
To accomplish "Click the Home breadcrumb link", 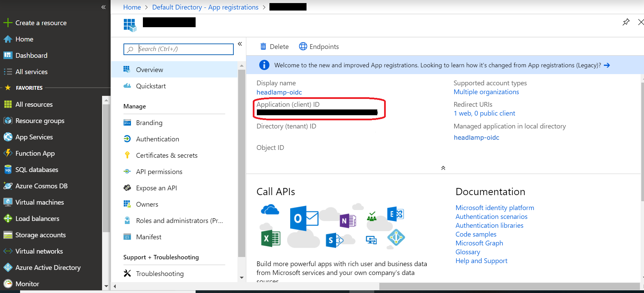I will click(132, 7).
